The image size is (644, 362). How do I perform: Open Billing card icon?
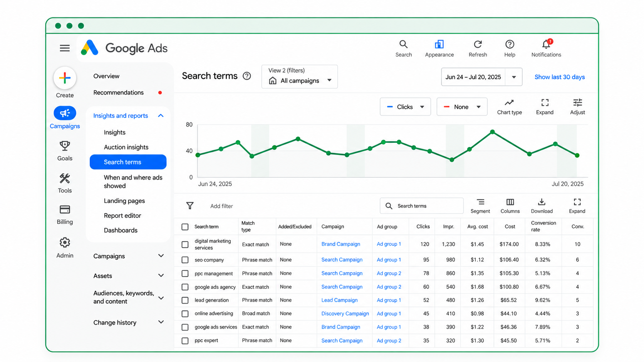tap(65, 209)
